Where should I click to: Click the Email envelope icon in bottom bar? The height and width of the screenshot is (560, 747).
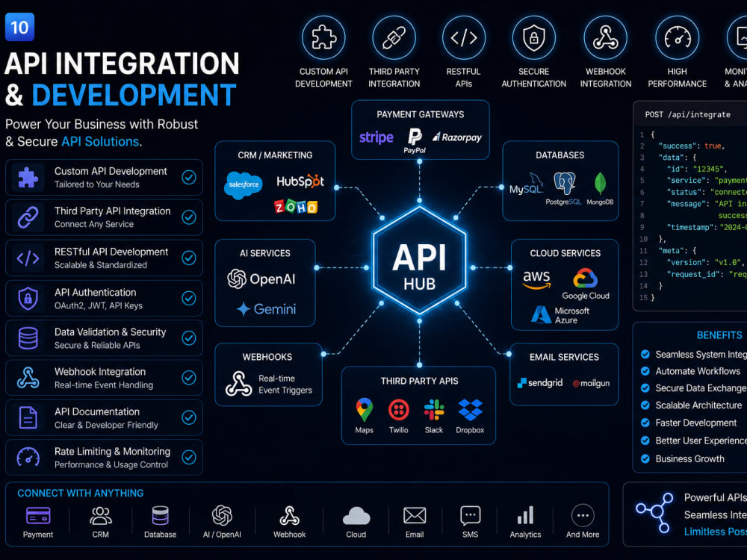(x=415, y=515)
